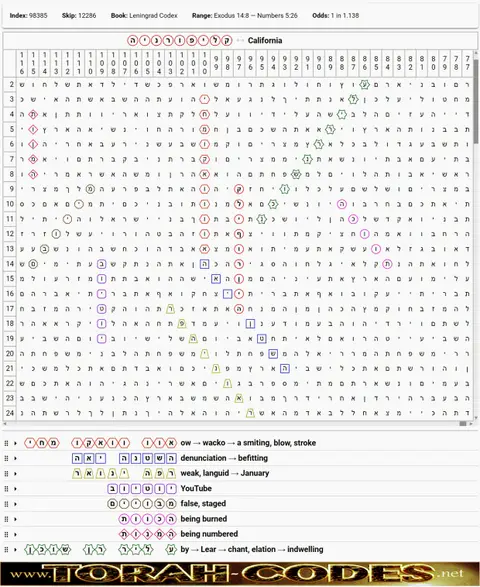Viewport: 480px width, 587px height.
Task: Click the swap arrow next to California
Action: click(x=240, y=40)
